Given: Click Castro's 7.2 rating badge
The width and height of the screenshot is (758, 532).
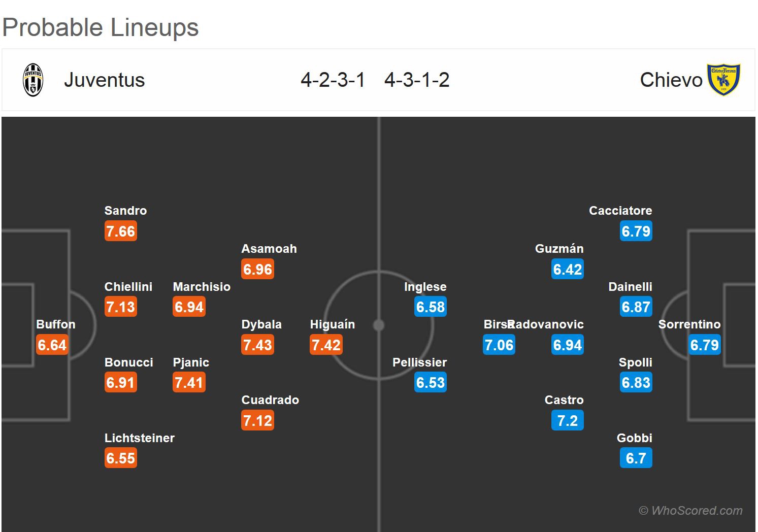Looking at the screenshot, I should [x=567, y=421].
